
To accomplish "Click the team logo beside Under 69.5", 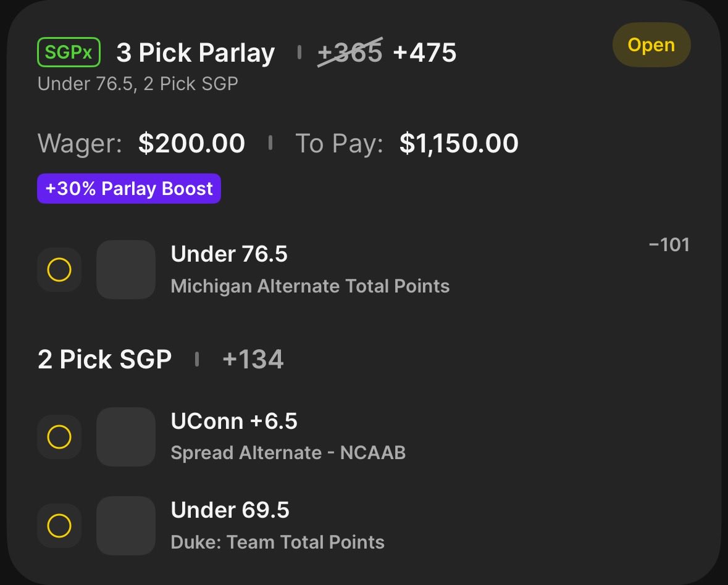I will 126,526.
